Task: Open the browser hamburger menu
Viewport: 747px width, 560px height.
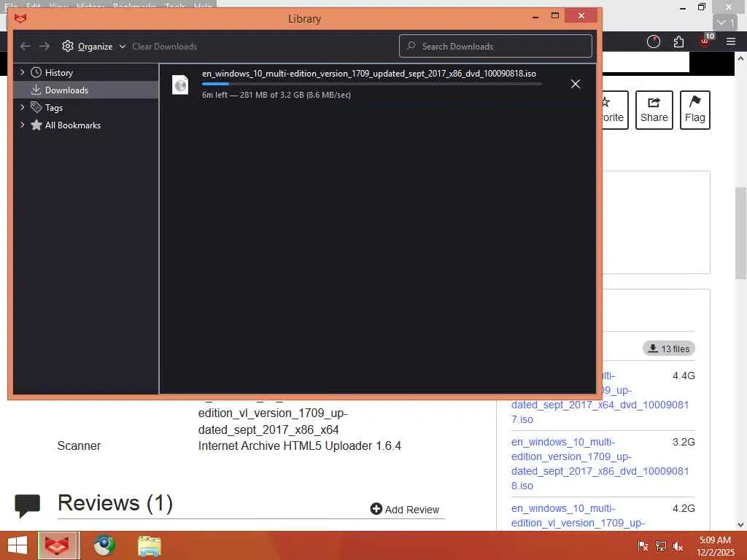Action: pyautogui.click(x=731, y=42)
